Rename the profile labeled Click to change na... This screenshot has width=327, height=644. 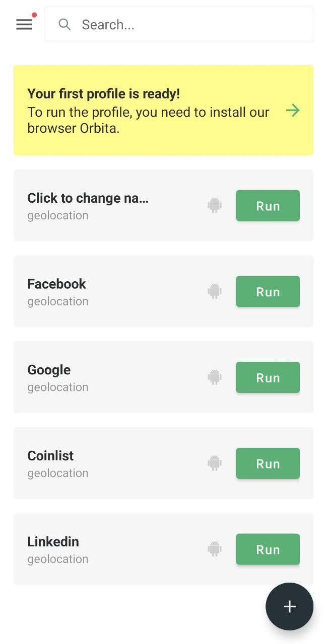point(88,198)
